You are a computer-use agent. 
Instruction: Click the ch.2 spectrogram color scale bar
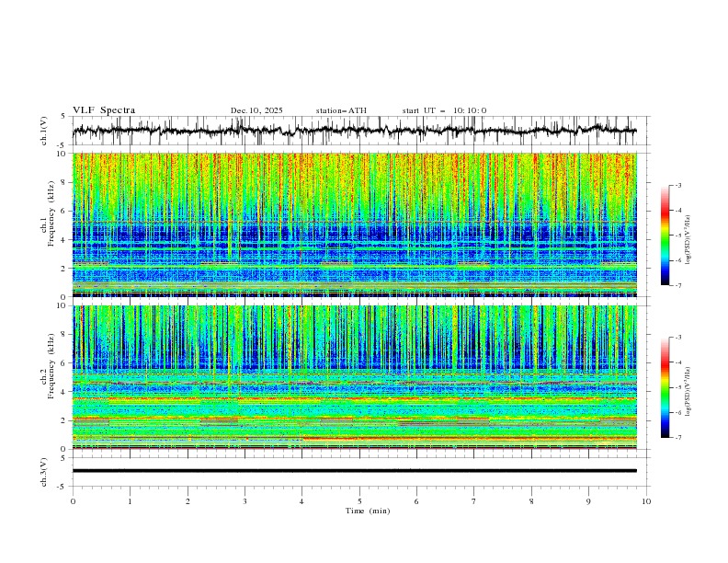pos(665,387)
